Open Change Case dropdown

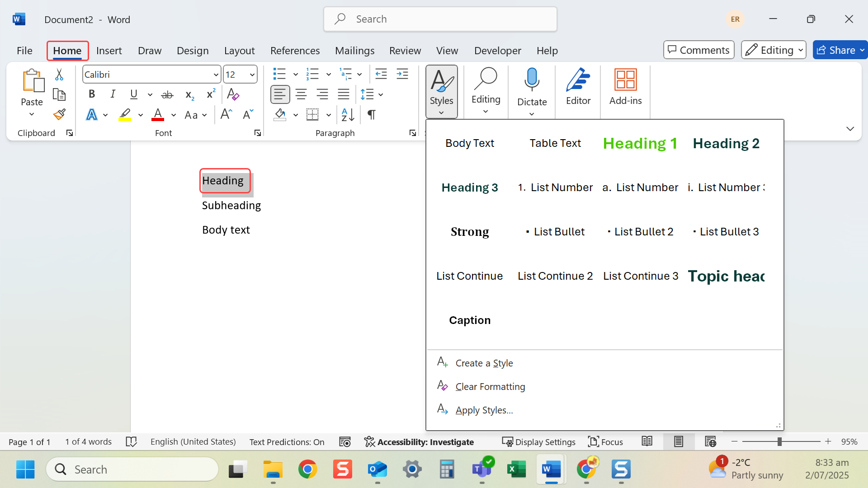(x=196, y=115)
